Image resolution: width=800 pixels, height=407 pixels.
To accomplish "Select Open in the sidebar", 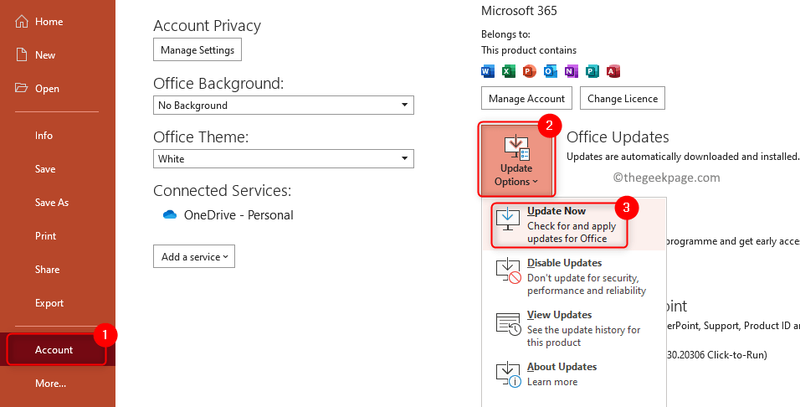I will [x=47, y=88].
